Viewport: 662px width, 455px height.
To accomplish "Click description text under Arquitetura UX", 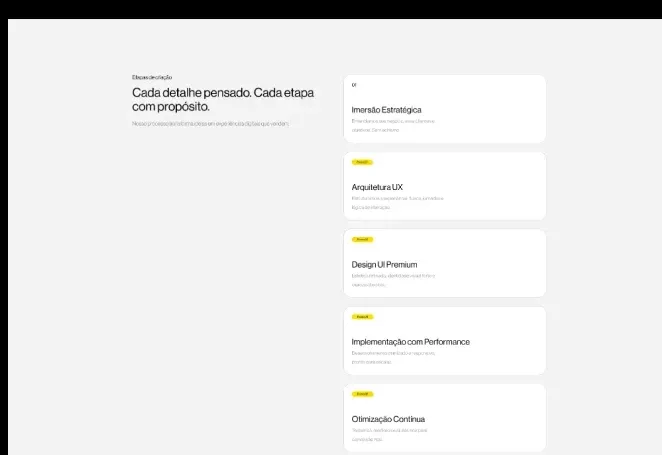I will click(397, 203).
